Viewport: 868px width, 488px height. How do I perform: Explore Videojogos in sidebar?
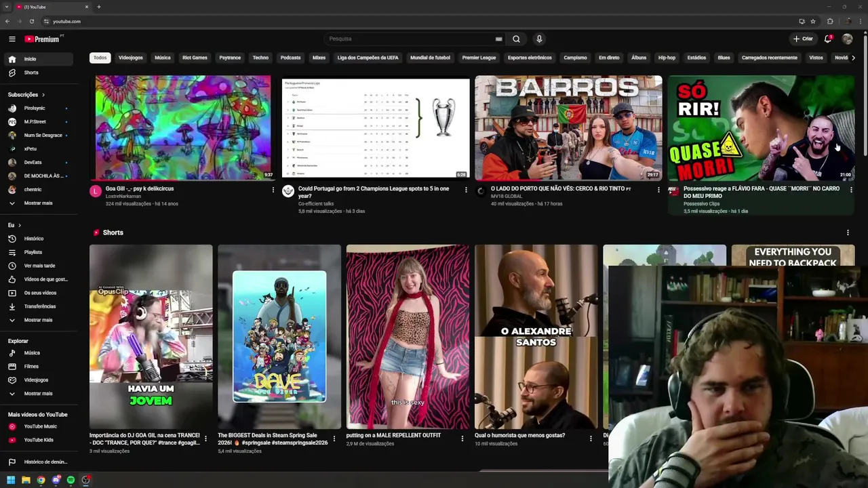pyautogui.click(x=38, y=380)
